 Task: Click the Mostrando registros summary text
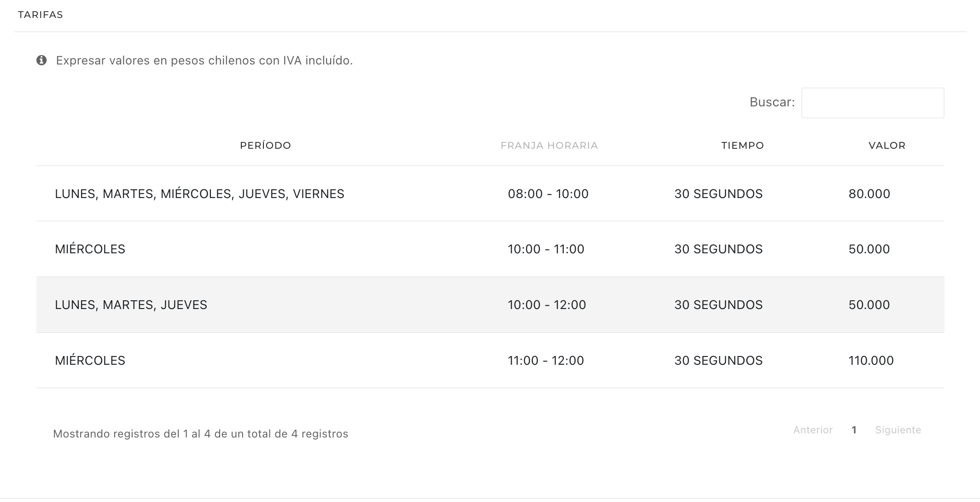(x=201, y=434)
